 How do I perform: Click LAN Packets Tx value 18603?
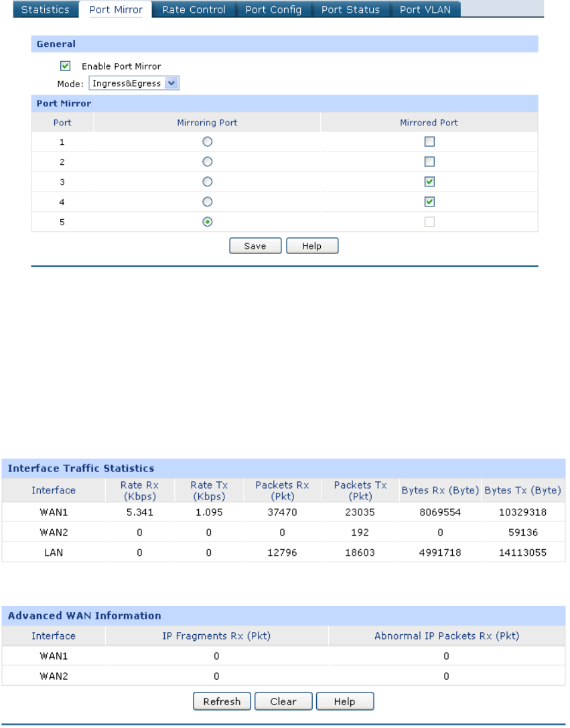click(360, 552)
